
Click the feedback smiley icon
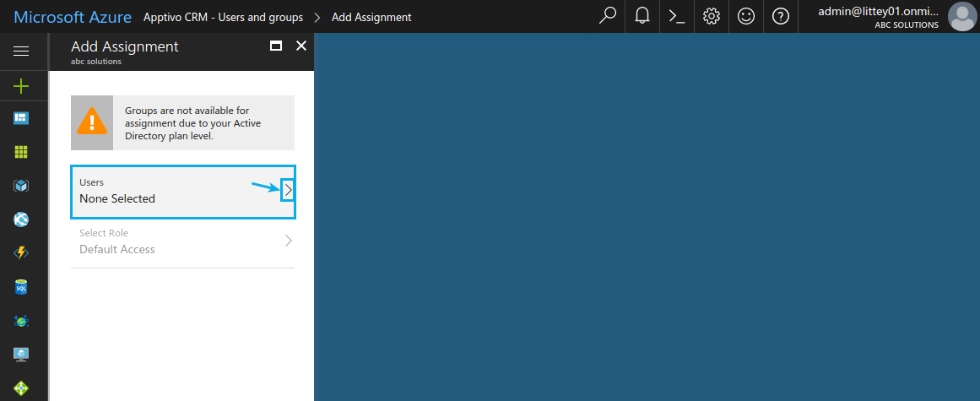coord(745,16)
